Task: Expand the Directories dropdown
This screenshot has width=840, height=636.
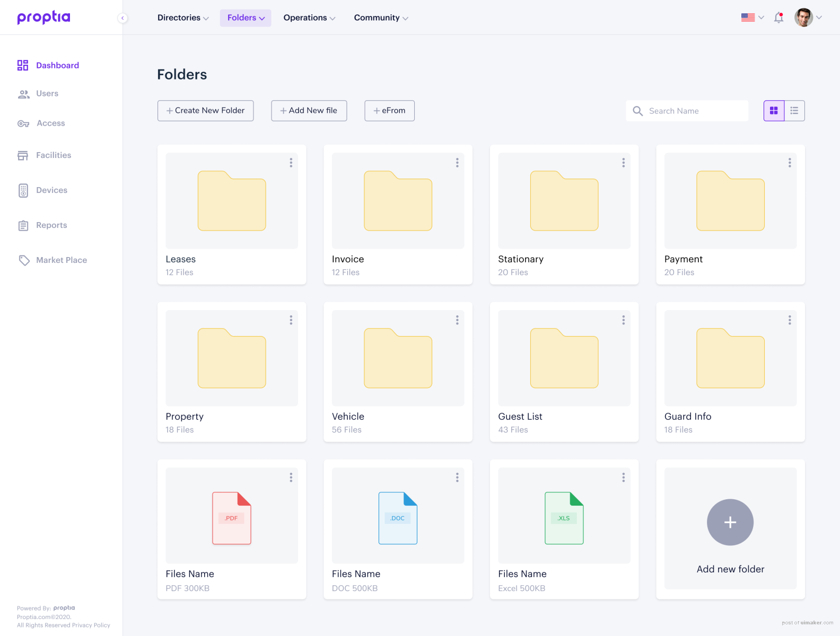Action: (183, 18)
